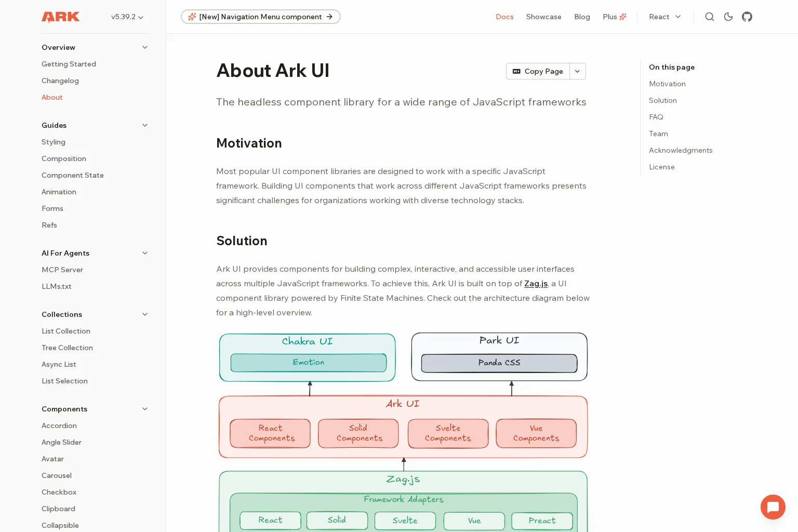The width and height of the screenshot is (798, 532).
Task: Click the About Ark UI title
Action: [273, 71]
